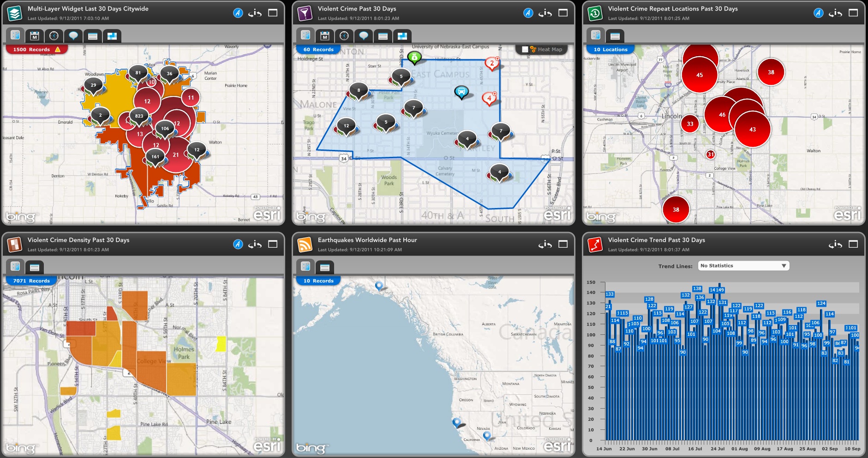Switch to list tab in Repeat Locations widget
The width and height of the screenshot is (868, 458).
pyautogui.click(x=615, y=36)
